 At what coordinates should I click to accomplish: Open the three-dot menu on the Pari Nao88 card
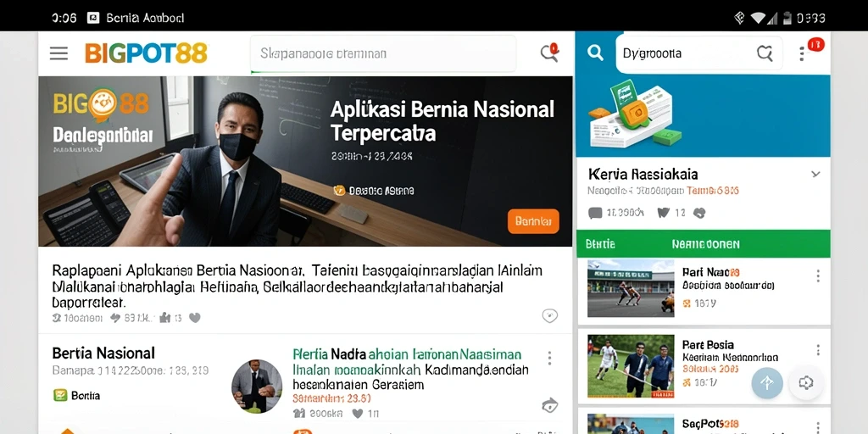tap(818, 275)
